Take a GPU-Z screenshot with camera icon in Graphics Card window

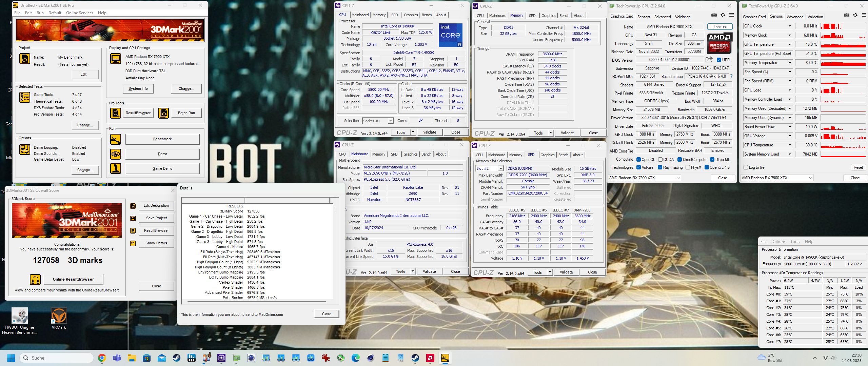pyautogui.click(x=714, y=15)
